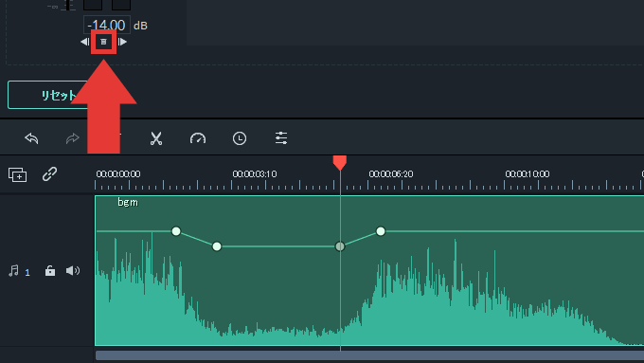Click the -14.00 dB value field

107,25
